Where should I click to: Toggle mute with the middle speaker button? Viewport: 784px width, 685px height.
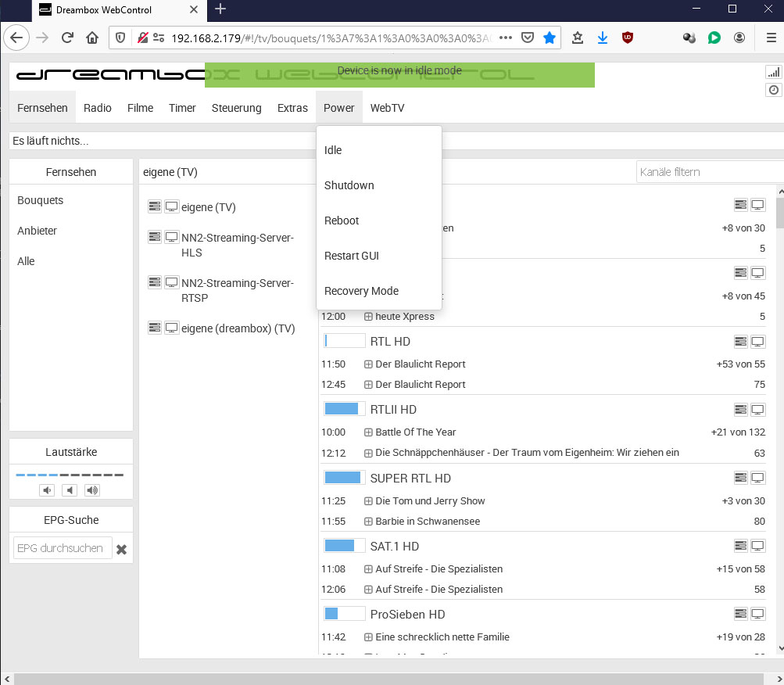(70, 490)
